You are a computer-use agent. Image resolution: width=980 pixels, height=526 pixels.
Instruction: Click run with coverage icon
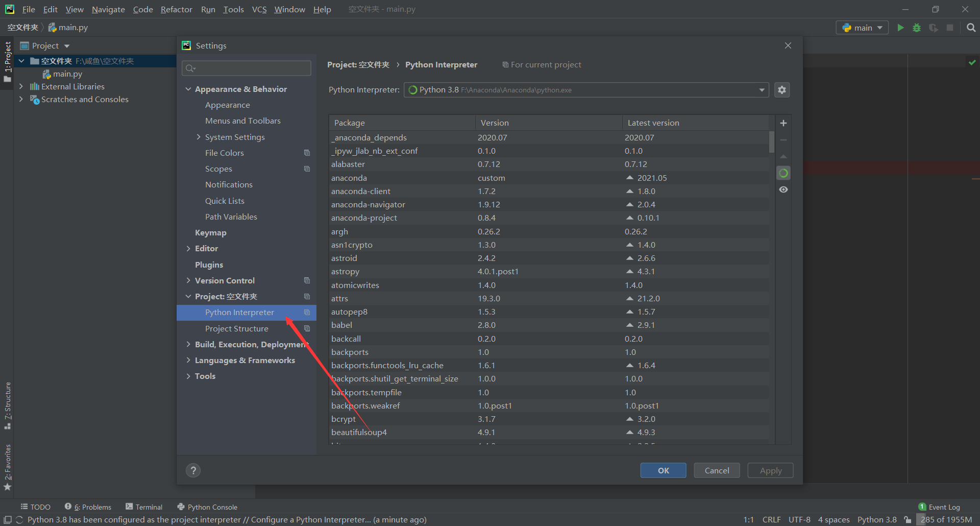click(x=934, y=28)
